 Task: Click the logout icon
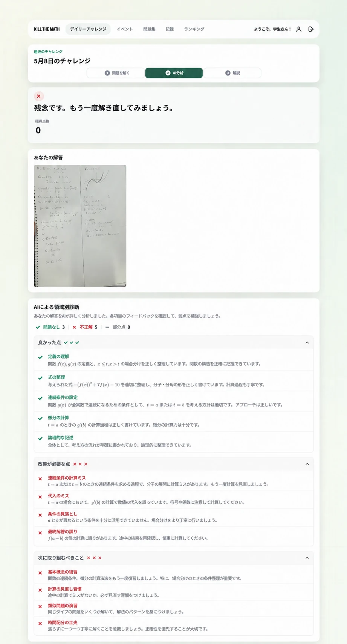pyautogui.click(x=311, y=29)
